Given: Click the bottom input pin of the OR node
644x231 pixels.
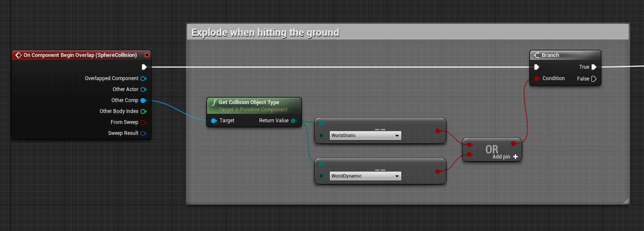Looking at the screenshot, I should click(469, 155).
